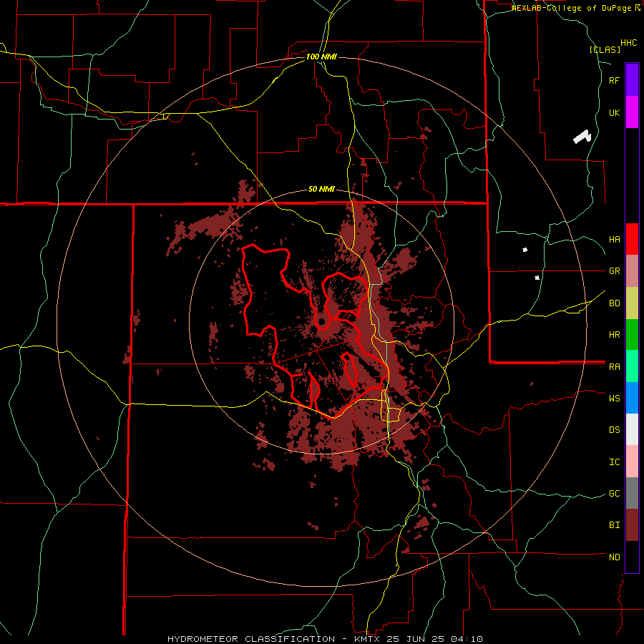Choose the GC gray legend swatch

coord(632,493)
